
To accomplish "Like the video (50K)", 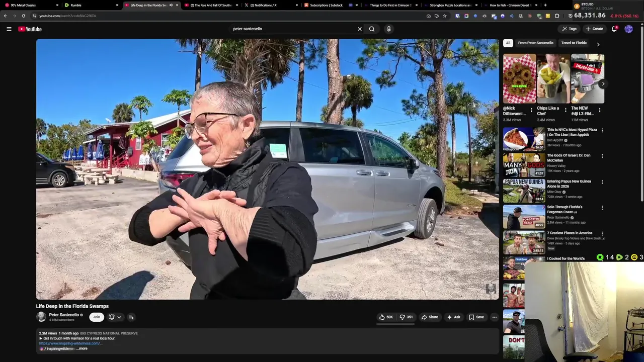I will [x=386, y=317].
